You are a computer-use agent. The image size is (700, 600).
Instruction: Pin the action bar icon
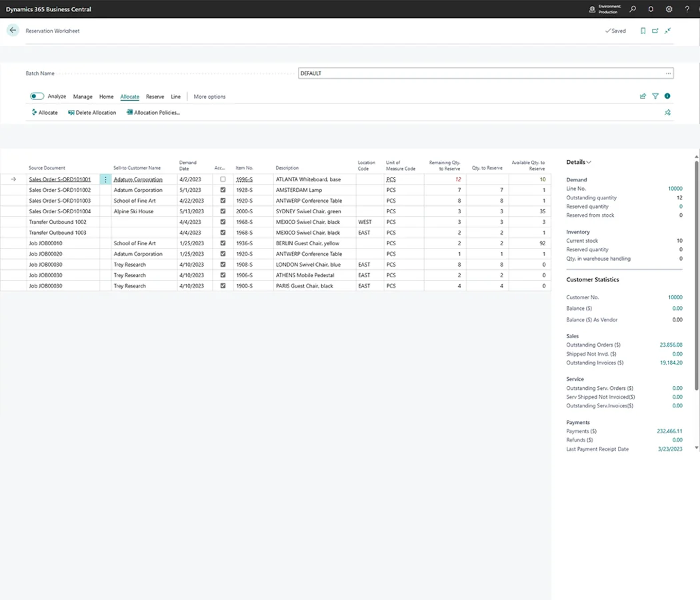coord(667,113)
